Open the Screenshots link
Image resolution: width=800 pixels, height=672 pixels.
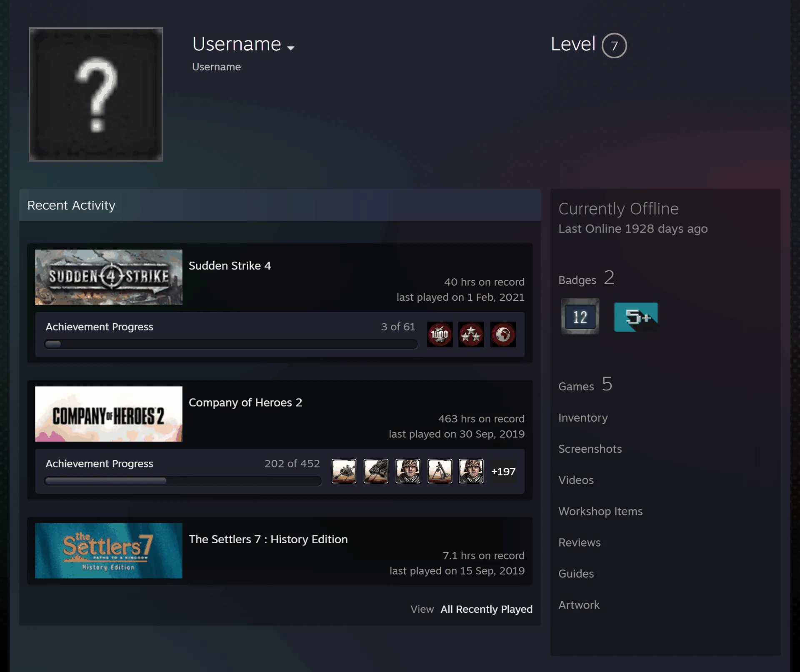590,449
